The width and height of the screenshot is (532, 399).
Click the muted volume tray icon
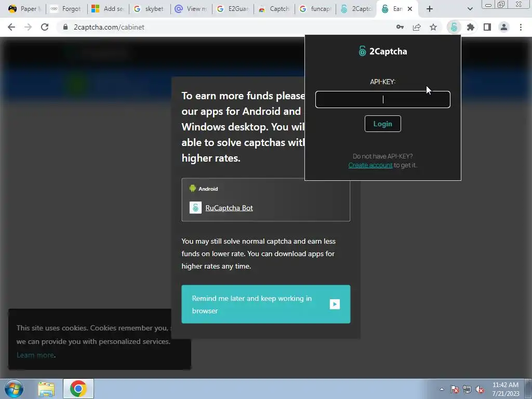point(480,389)
